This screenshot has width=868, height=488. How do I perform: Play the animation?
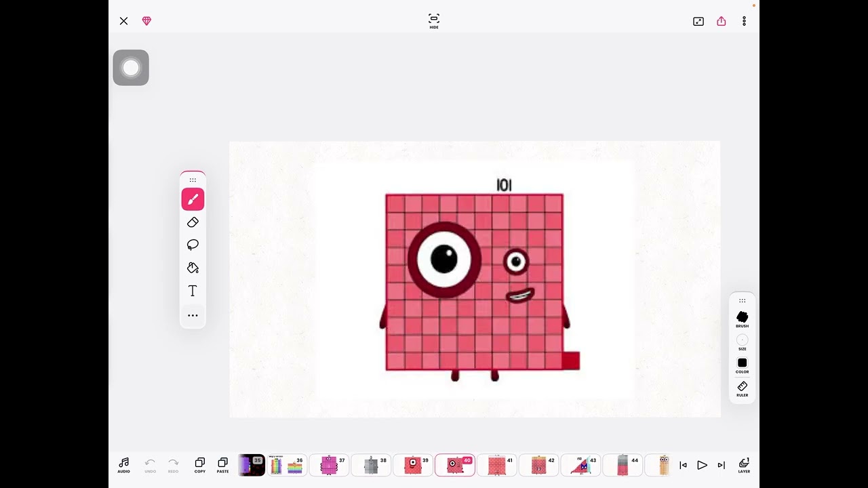702,465
